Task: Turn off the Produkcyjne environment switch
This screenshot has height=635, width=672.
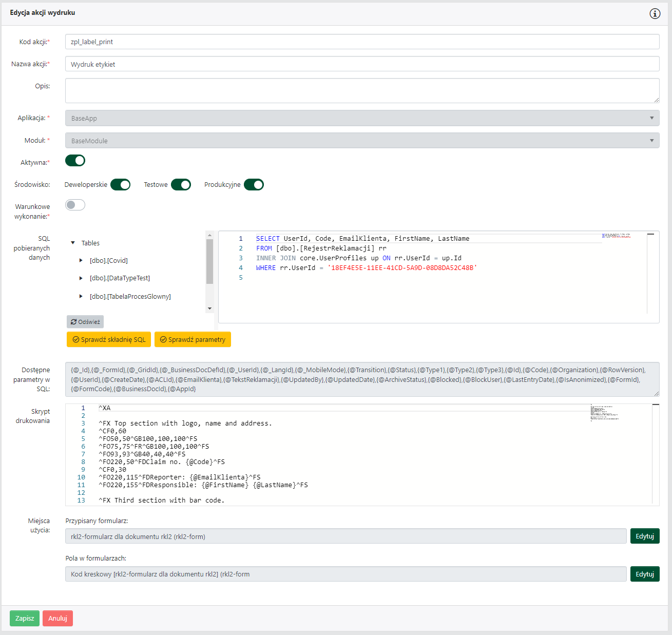Action: [x=254, y=185]
